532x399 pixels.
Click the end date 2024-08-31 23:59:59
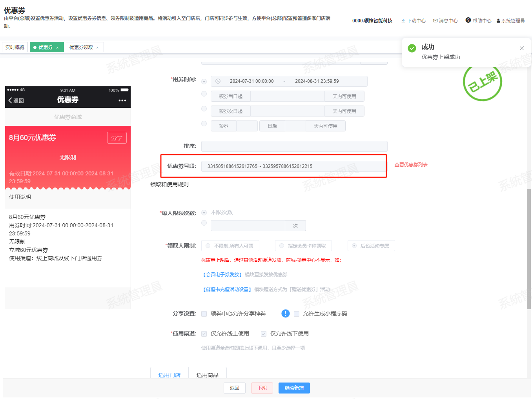317,81
